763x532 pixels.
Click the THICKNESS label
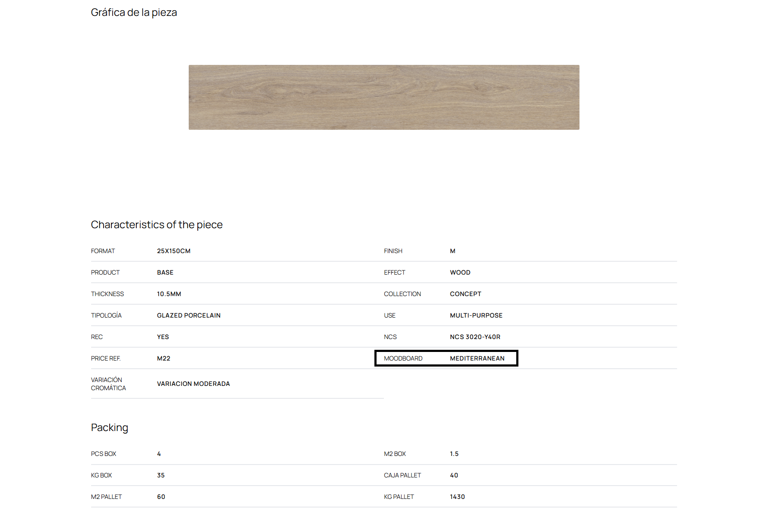coord(107,294)
